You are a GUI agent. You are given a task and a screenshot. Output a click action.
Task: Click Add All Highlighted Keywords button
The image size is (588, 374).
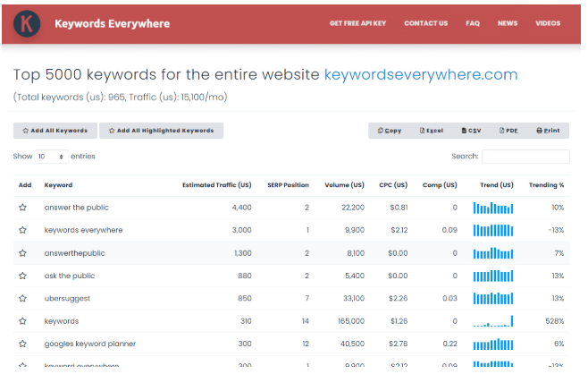coord(161,131)
